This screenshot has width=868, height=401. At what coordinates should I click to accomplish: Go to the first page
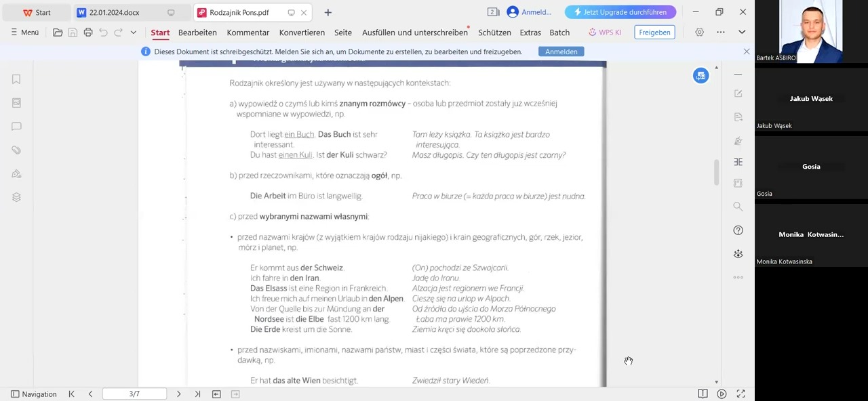point(71,394)
